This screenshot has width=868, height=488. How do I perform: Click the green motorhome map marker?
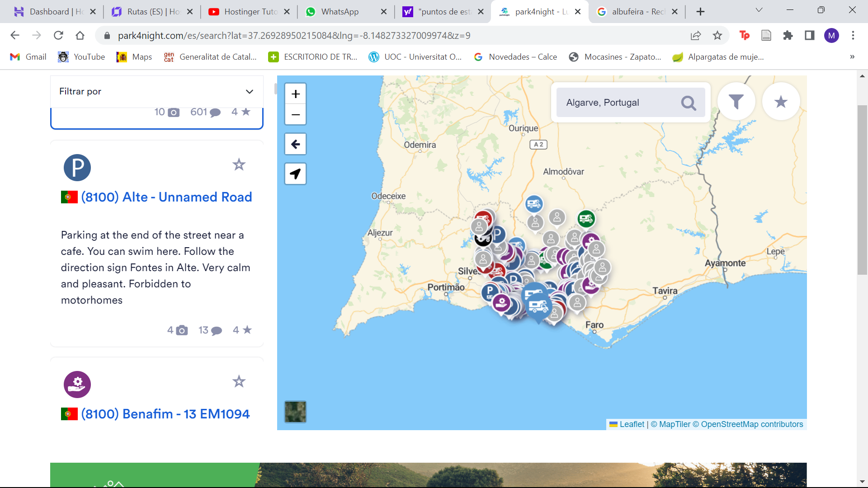[586, 219]
